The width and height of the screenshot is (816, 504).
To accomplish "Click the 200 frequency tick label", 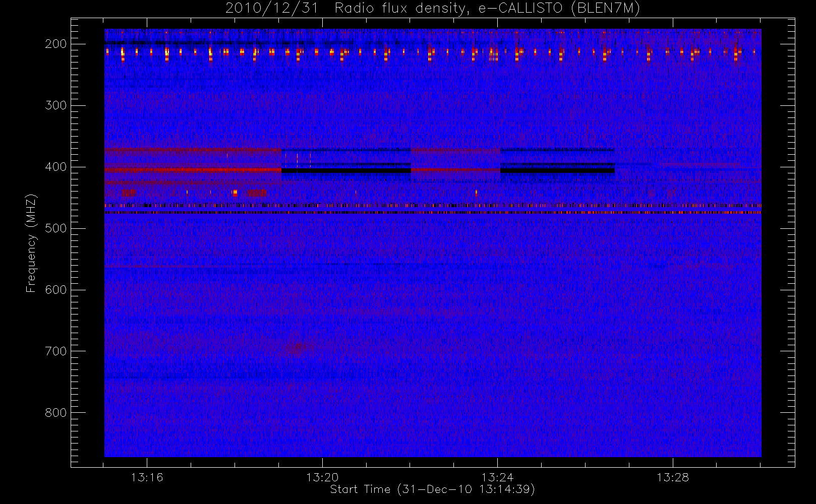I will pos(55,44).
